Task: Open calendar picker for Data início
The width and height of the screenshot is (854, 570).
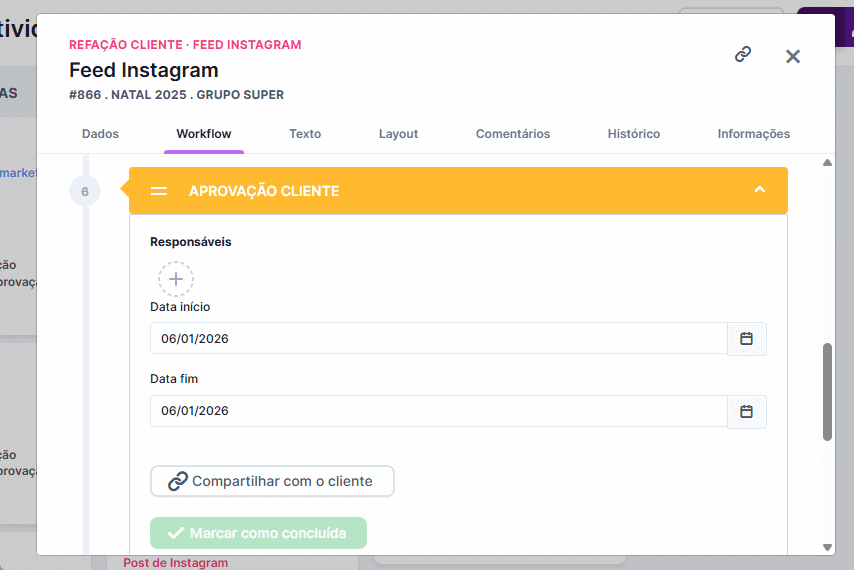Action: pos(746,339)
